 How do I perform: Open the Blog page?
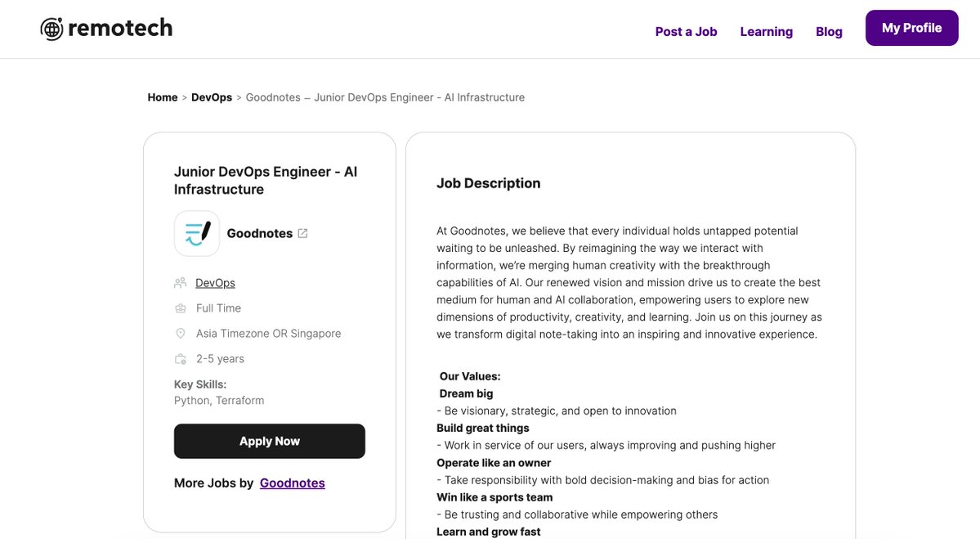coord(829,31)
